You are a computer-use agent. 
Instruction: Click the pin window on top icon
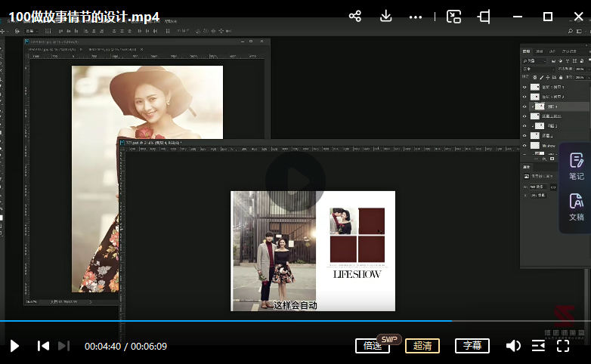[484, 16]
